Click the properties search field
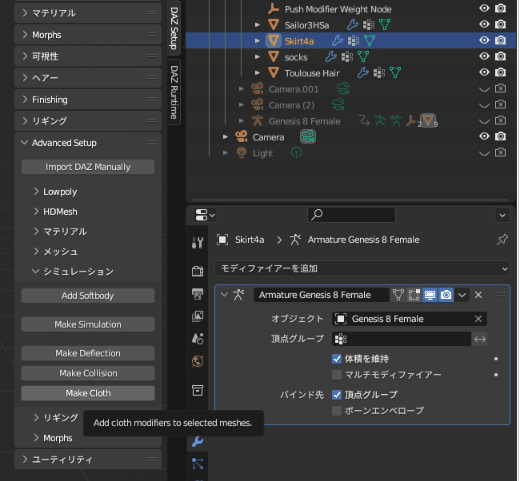The height and width of the screenshot is (481, 519). tap(351, 215)
